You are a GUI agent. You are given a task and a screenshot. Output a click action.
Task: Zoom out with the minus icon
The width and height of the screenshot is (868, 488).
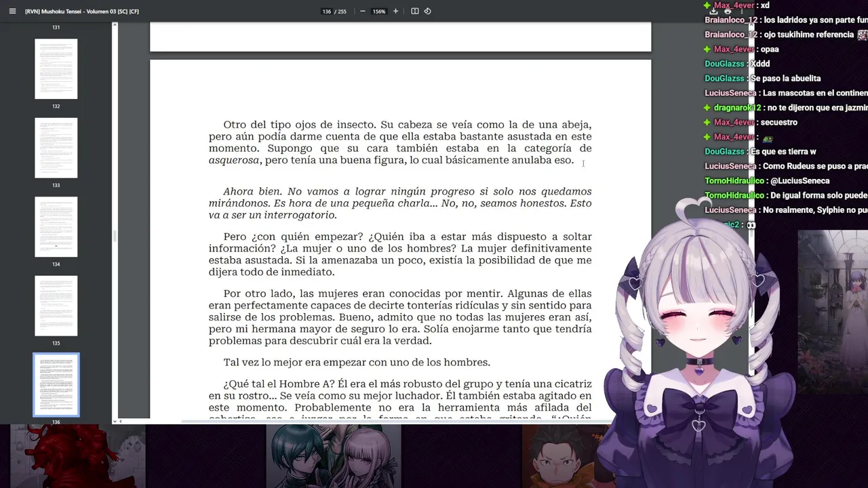coord(363,12)
